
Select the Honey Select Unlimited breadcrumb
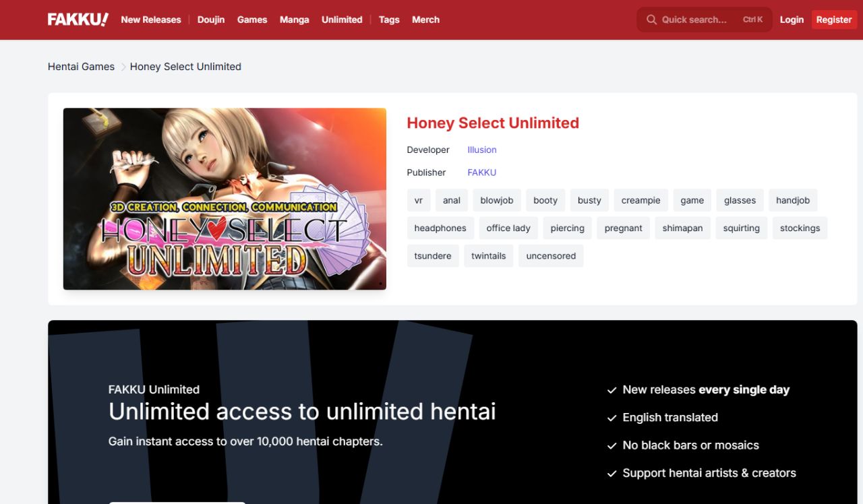[185, 67]
